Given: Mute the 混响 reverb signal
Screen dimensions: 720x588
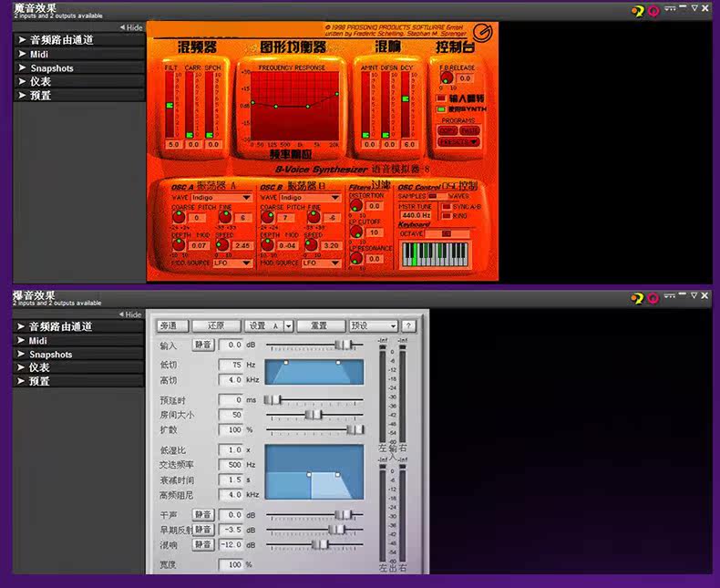Looking at the screenshot, I should coord(203,544).
